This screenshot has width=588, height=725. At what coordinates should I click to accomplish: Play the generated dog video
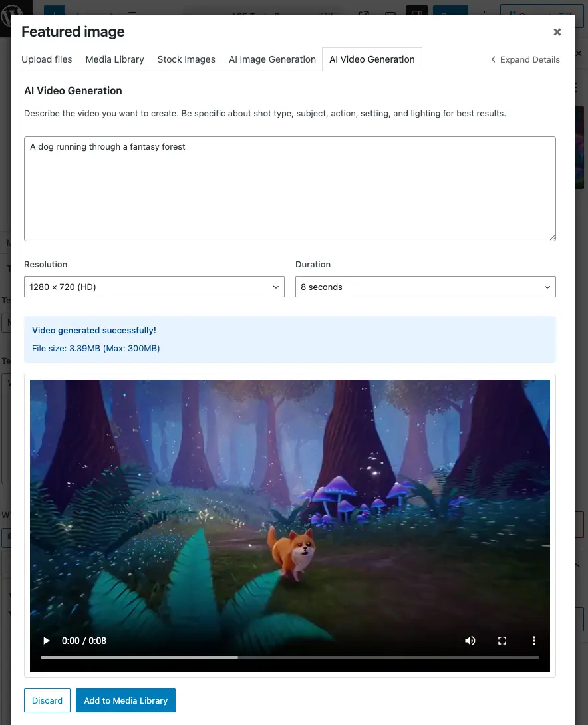coord(47,641)
